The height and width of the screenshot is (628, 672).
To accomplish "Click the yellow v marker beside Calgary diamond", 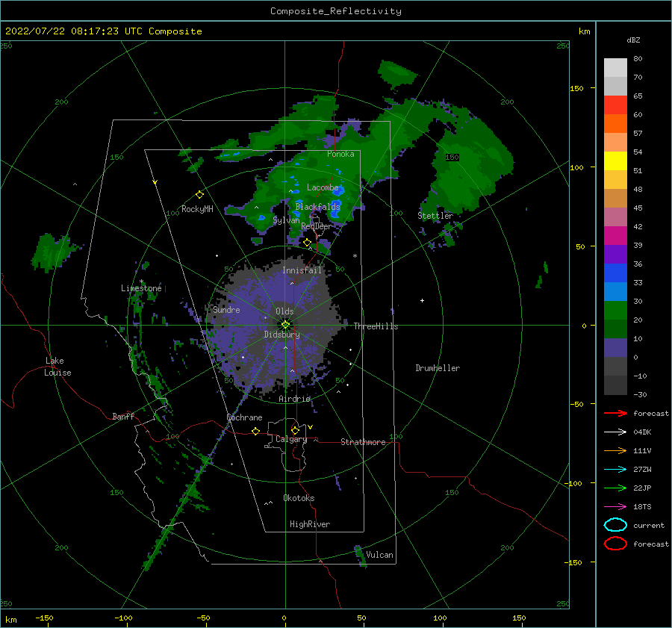I will point(311,427).
